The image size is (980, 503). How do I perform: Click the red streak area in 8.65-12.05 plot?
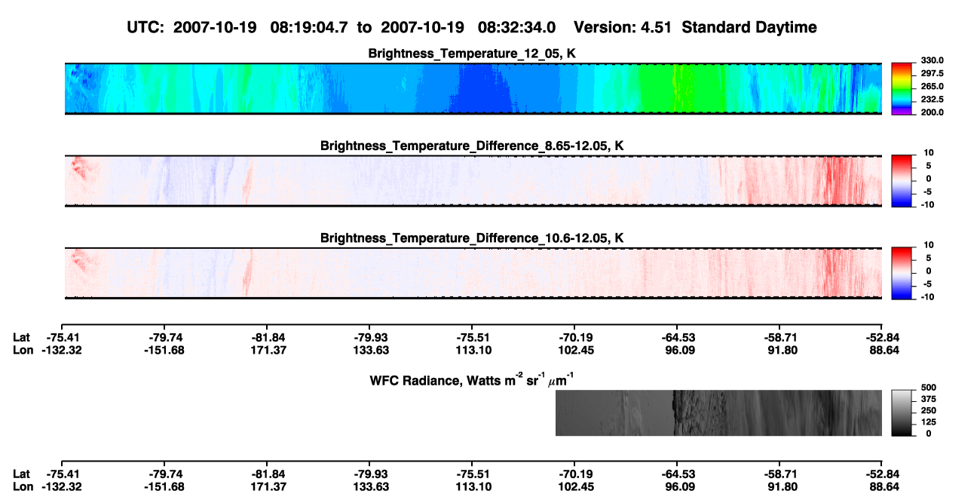click(835, 180)
